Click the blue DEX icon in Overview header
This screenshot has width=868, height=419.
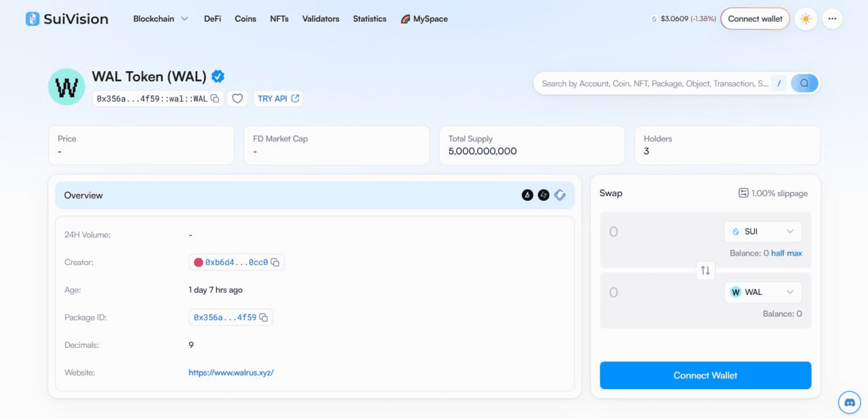pyautogui.click(x=560, y=195)
